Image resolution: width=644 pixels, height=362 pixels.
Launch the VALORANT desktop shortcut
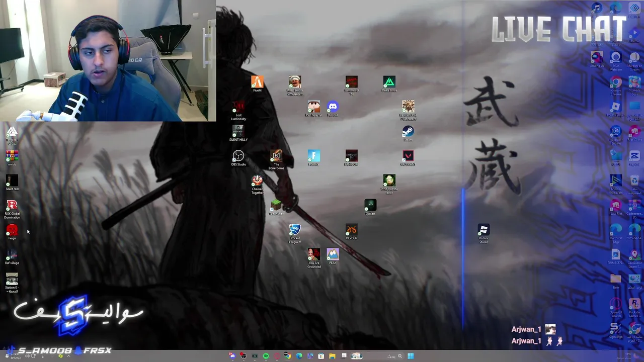tap(408, 157)
